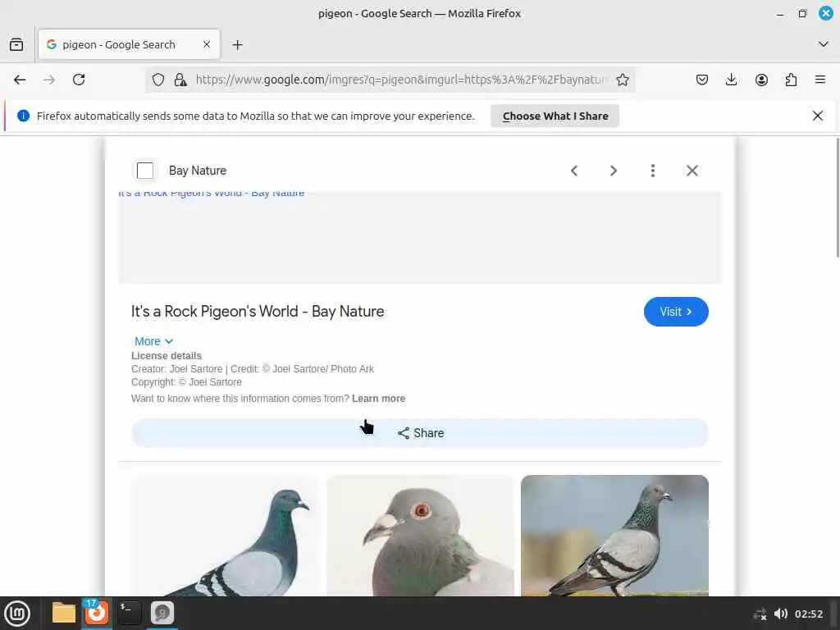Open the tracking protection shield icon

pyautogui.click(x=158, y=80)
